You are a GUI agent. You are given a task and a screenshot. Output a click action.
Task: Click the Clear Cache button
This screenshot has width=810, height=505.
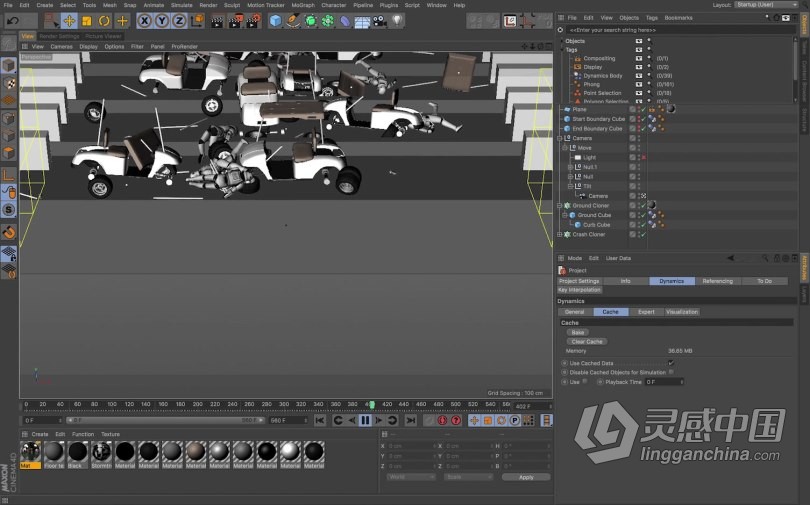[x=587, y=342]
